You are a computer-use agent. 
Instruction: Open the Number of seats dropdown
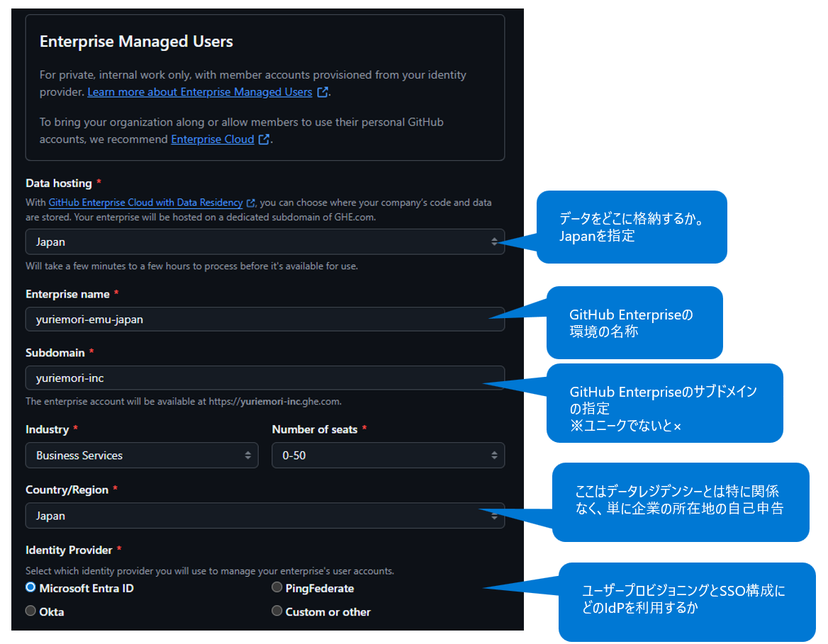pos(388,456)
